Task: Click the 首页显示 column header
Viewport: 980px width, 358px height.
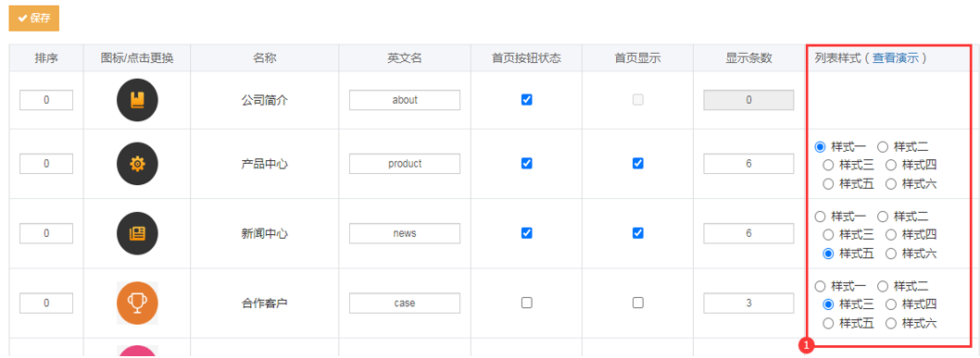Action: point(637,58)
